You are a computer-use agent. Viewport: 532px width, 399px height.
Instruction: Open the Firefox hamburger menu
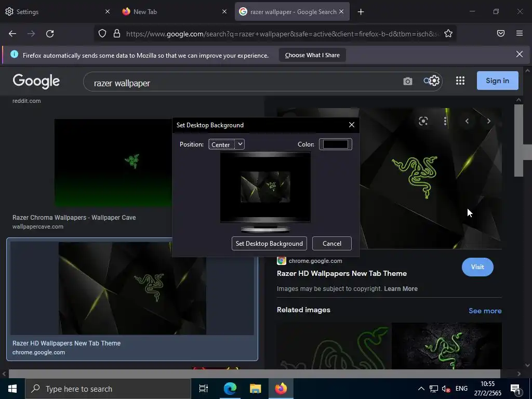[x=520, y=33]
